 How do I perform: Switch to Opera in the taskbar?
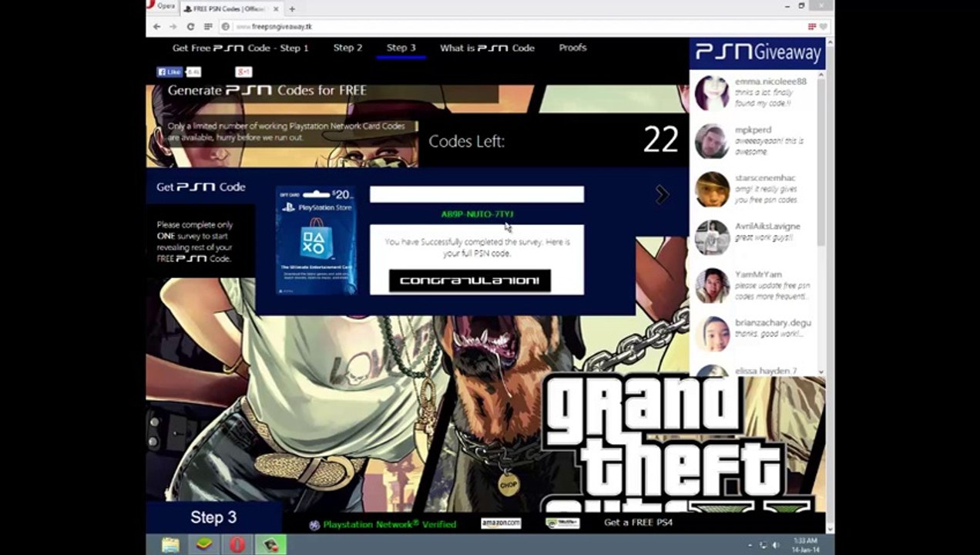[237, 545]
